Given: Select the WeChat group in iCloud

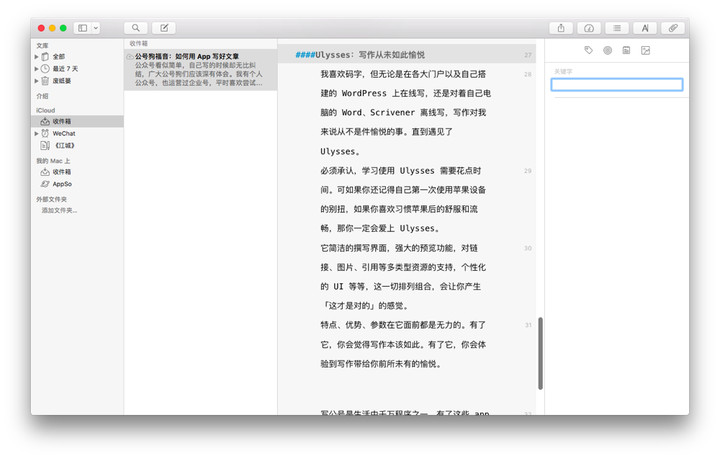Looking at the screenshot, I should click(x=63, y=134).
